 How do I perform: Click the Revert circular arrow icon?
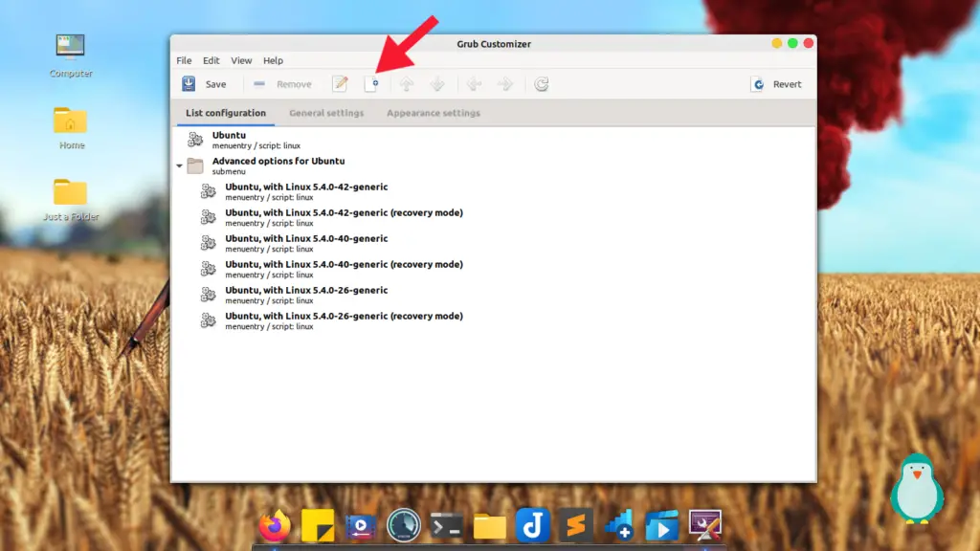[x=758, y=84]
